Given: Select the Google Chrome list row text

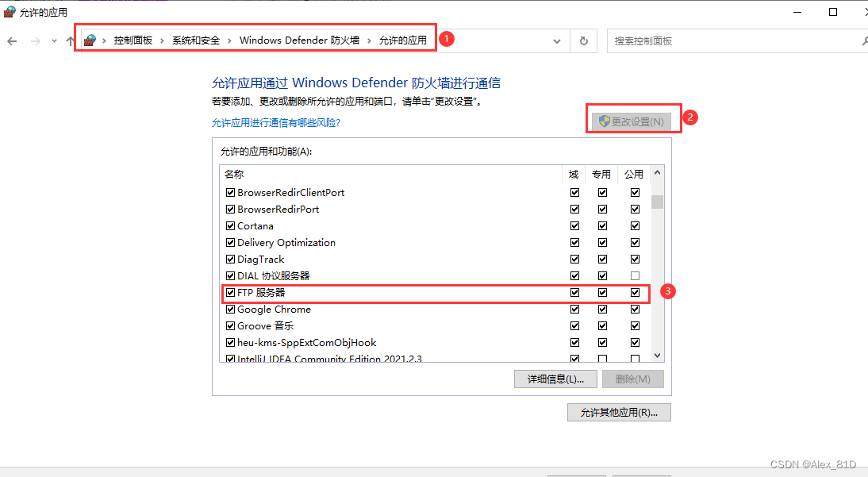Looking at the screenshot, I should pyautogui.click(x=274, y=309).
